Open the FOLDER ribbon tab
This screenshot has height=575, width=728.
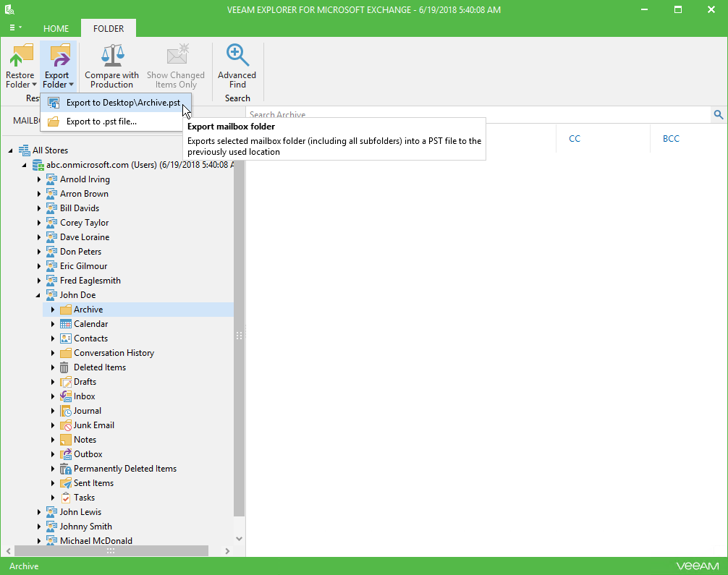click(x=109, y=28)
